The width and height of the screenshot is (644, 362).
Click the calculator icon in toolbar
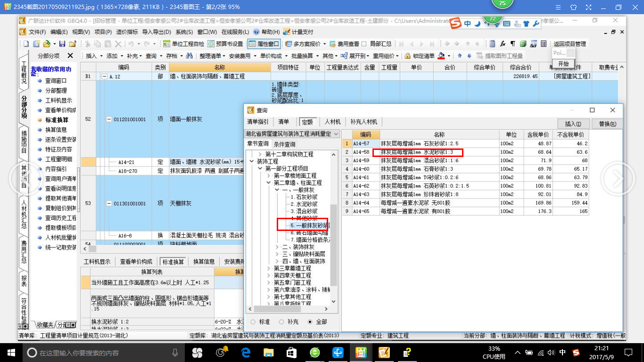point(492,44)
